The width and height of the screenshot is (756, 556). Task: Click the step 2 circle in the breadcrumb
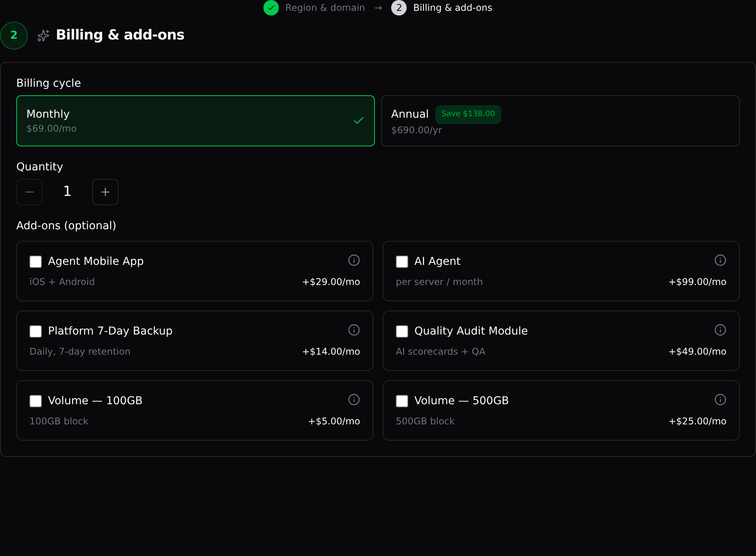click(399, 8)
